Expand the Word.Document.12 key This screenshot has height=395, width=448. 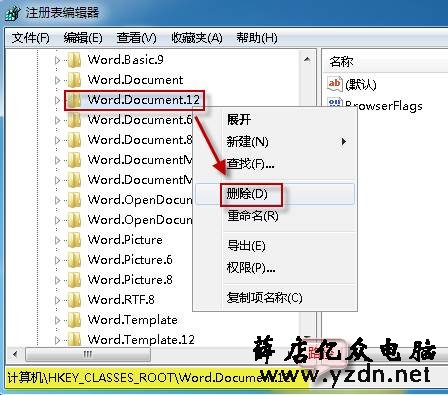coord(57,100)
